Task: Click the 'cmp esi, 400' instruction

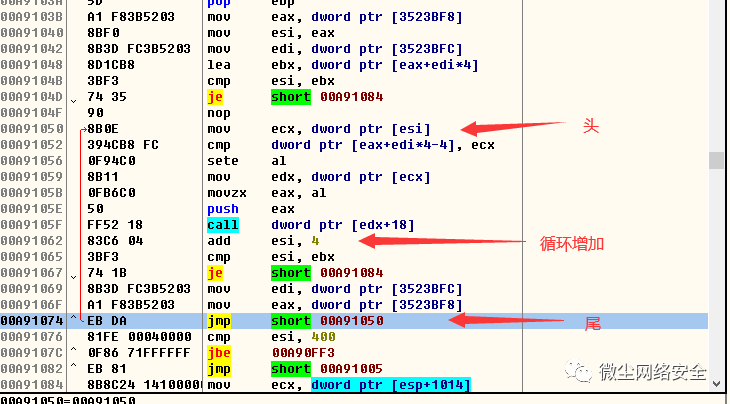Action: click(x=271, y=337)
